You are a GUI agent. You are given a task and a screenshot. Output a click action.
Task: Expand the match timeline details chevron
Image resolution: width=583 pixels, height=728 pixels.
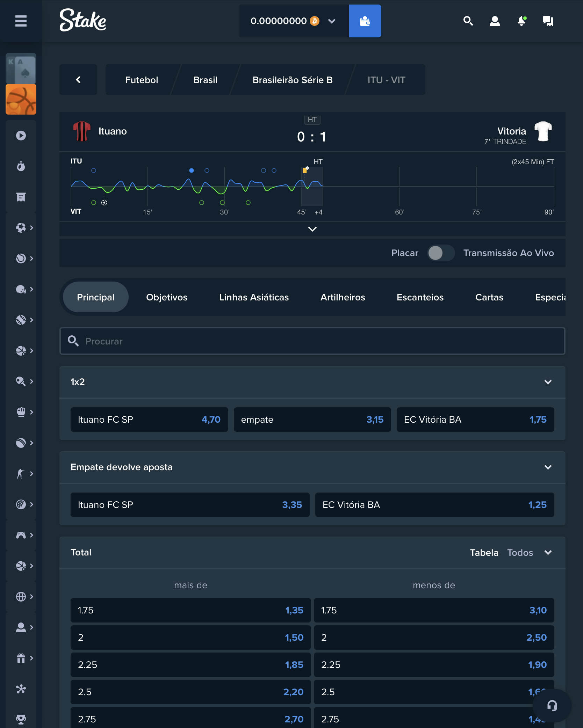312,229
